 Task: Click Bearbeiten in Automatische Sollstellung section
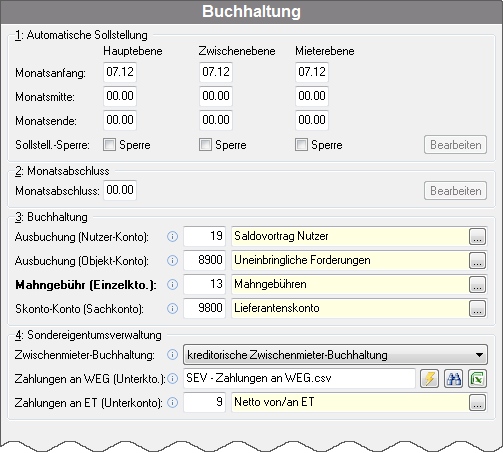455,145
